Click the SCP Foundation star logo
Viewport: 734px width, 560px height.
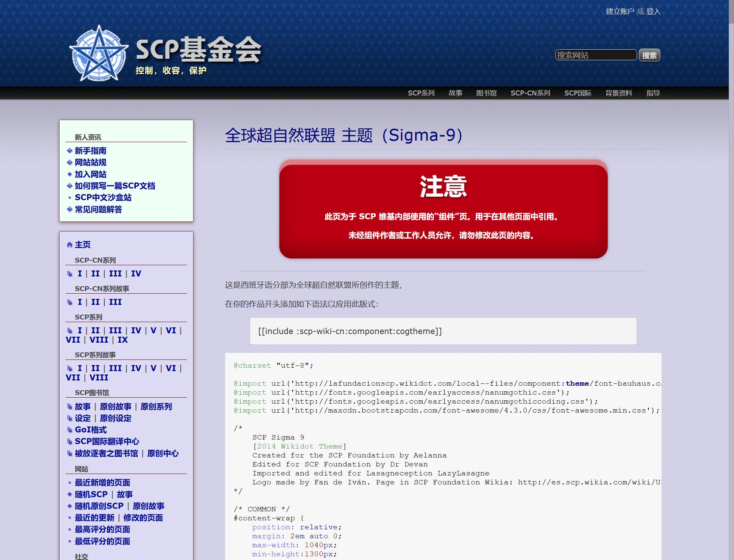(x=99, y=53)
